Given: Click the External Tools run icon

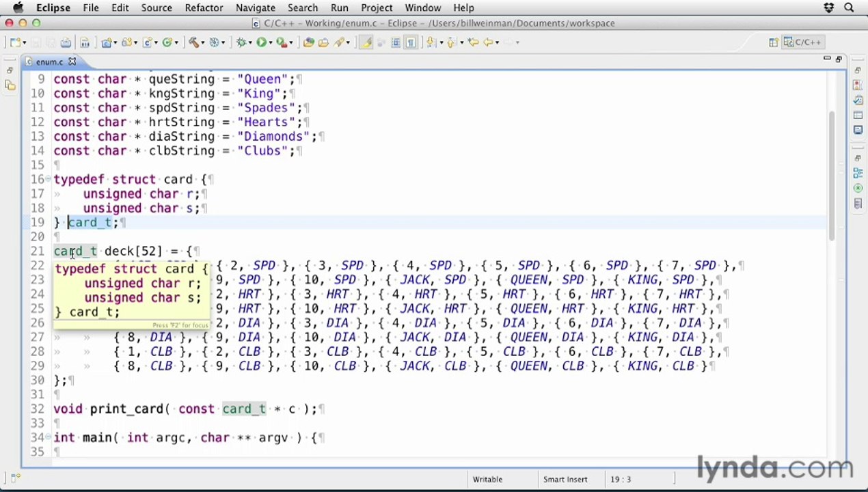Looking at the screenshot, I should click(280, 42).
